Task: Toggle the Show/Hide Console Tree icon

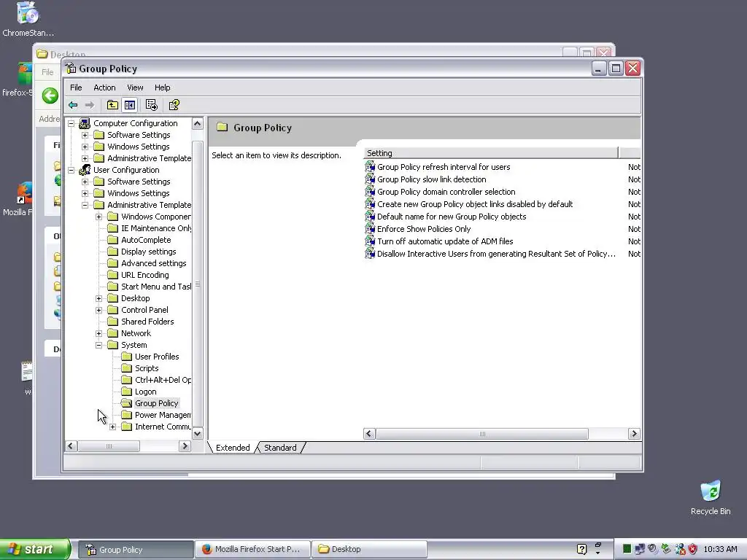Action: click(130, 105)
